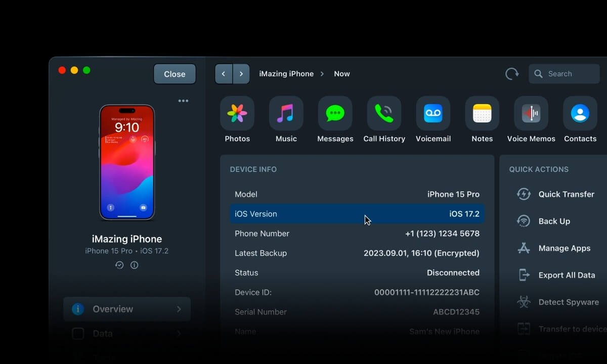The image size is (607, 364).
Task: Click the iMazing iPhone device name
Action: [127, 239]
